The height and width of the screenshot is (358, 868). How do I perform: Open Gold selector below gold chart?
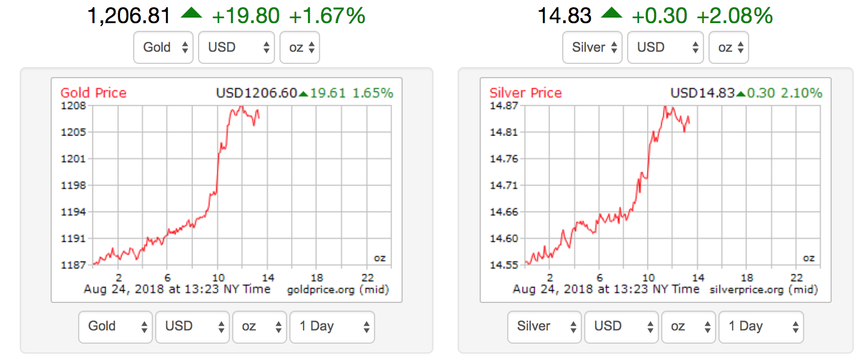tap(116, 327)
